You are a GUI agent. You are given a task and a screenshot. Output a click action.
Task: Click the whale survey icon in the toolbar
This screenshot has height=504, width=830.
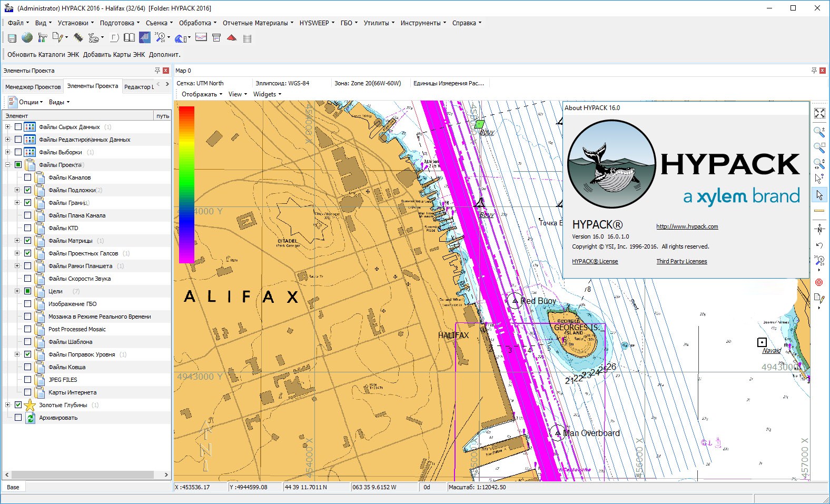point(93,38)
